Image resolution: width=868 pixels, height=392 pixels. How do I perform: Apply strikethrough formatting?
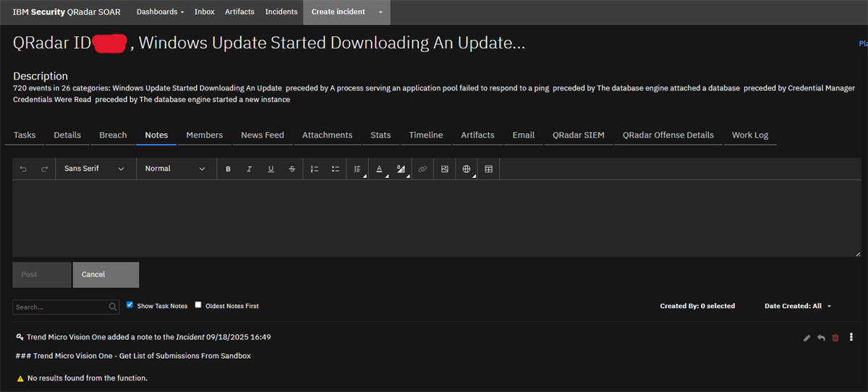(292, 169)
